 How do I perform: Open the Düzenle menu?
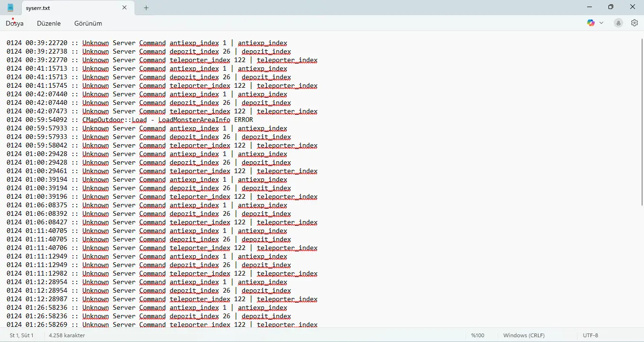pos(49,23)
